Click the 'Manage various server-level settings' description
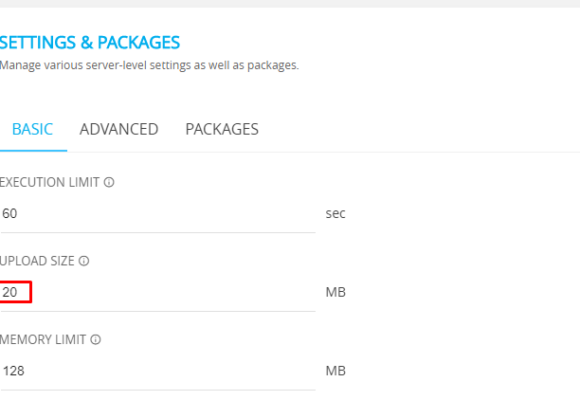The image size is (580, 400). tap(149, 65)
